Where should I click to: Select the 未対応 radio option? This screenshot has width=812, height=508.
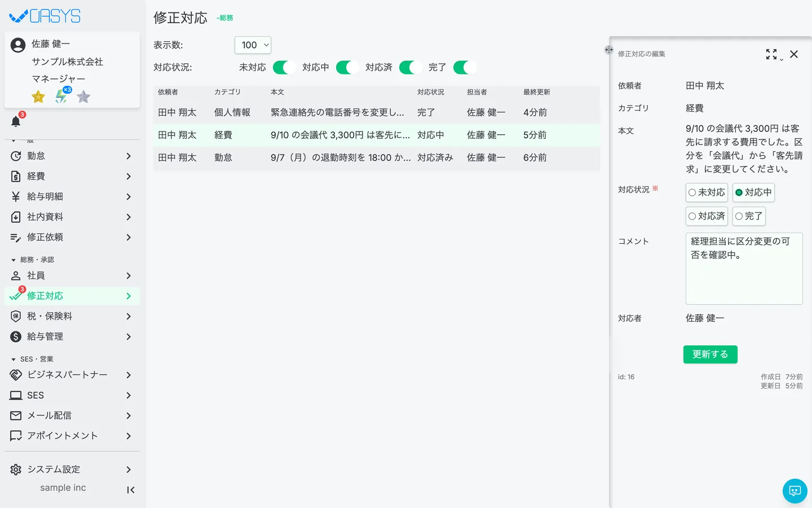point(707,192)
